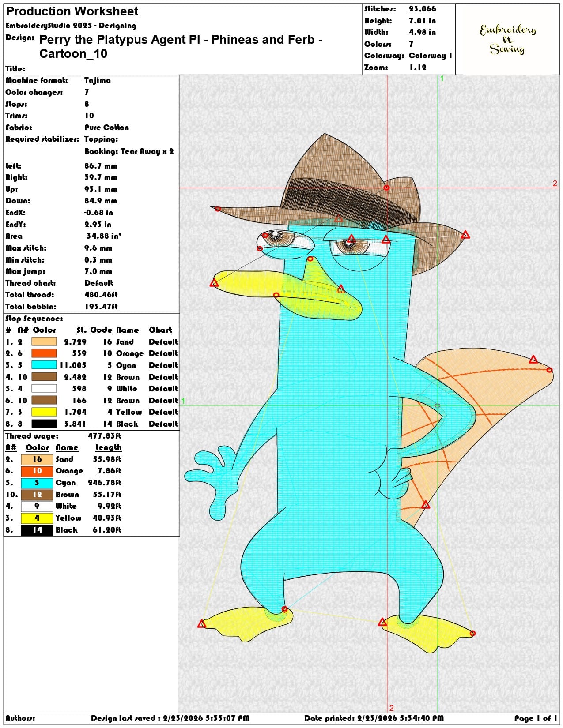563x728 pixels.
Task: Click the Cyan swatch in stop sequence row 3
Action: pyautogui.click(x=44, y=365)
